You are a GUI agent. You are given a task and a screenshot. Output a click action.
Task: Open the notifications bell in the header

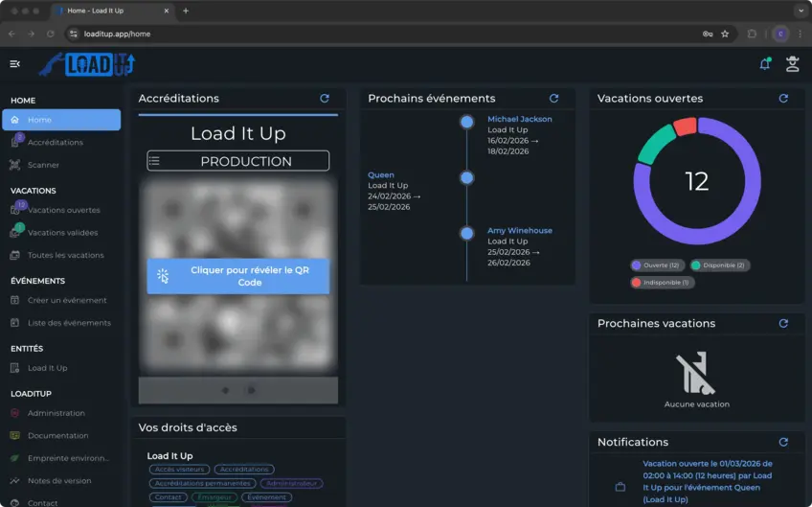(x=764, y=64)
